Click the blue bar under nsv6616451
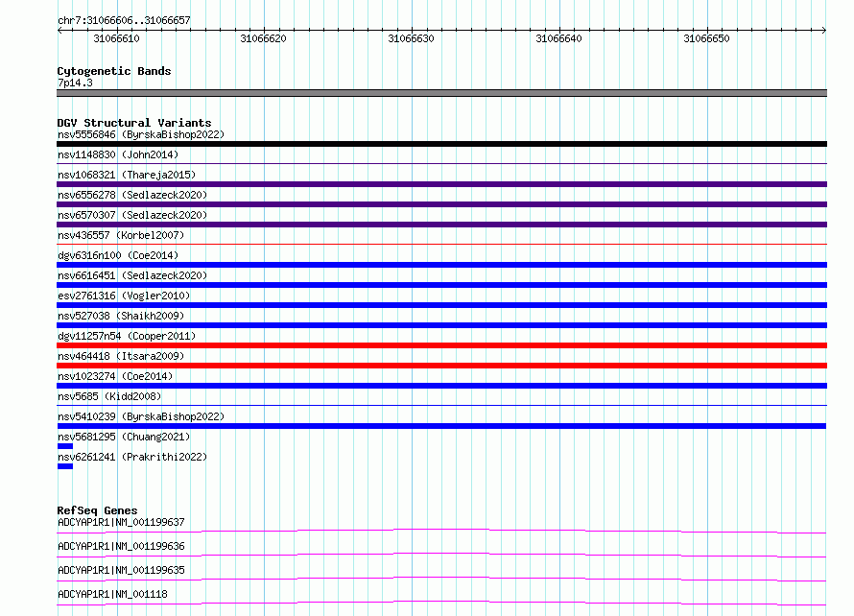The width and height of the screenshot is (854, 616). (x=441, y=285)
